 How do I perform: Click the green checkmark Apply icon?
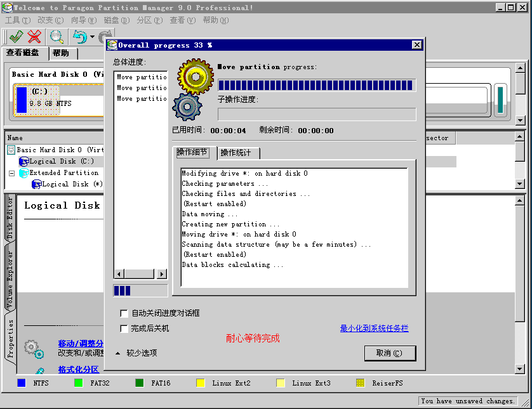(x=17, y=36)
